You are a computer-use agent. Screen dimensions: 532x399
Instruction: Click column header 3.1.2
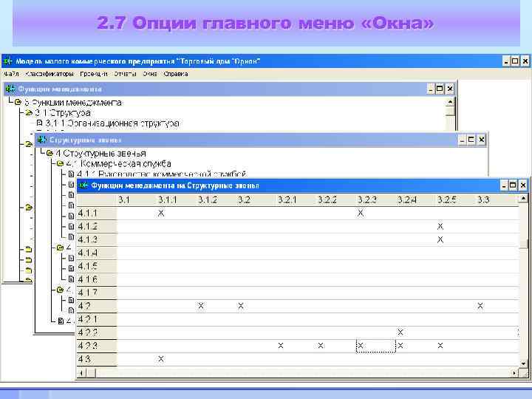pos(208,199)
